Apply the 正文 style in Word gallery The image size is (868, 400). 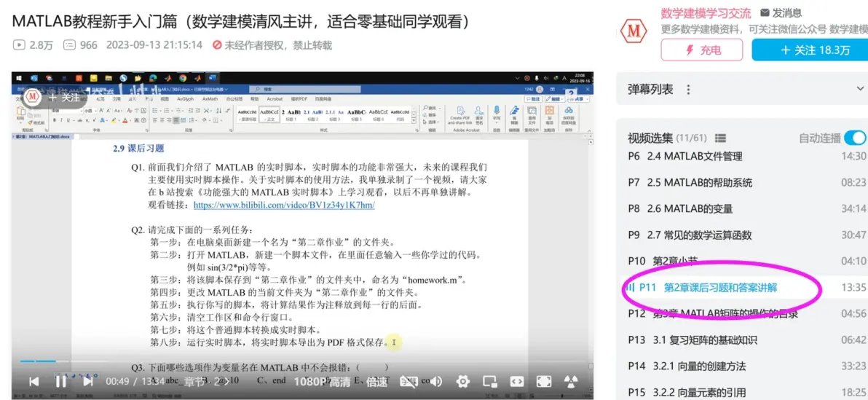[x=269, y=114]
